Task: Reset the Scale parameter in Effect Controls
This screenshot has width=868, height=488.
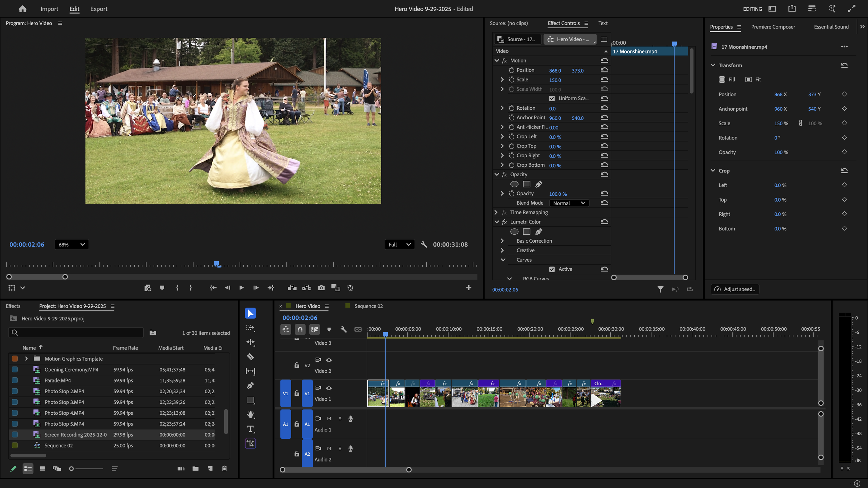Action: pos(604,79)
